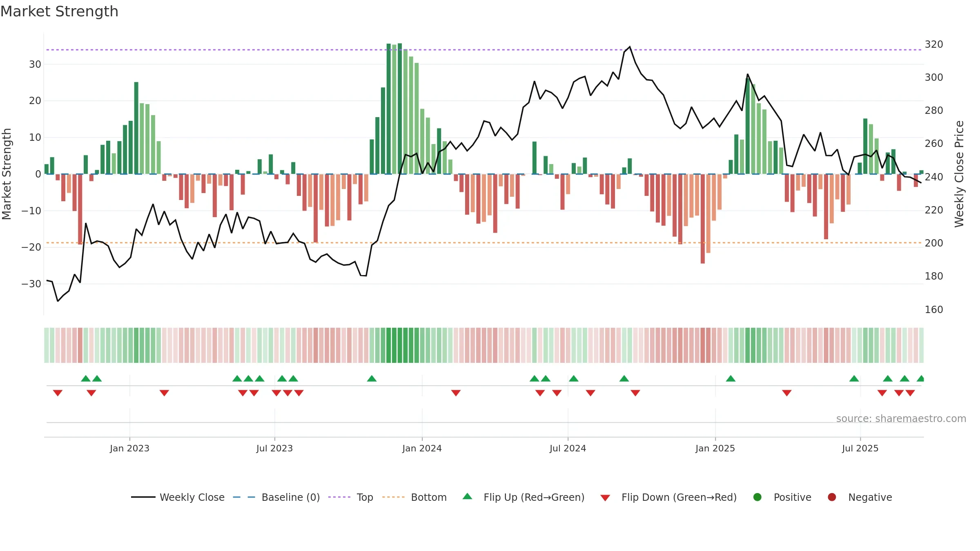Click the green Positive legend dot

coord(757,497)
